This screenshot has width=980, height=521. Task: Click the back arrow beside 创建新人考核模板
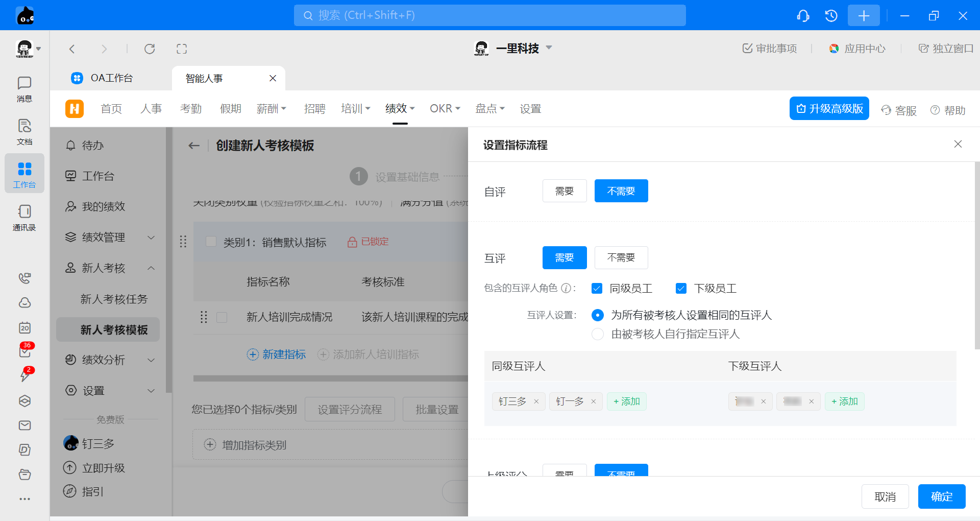[194, 146]
